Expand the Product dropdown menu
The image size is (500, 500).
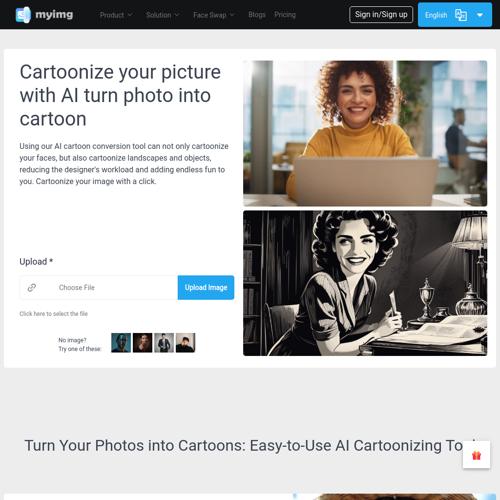click(x=116, y=15)
